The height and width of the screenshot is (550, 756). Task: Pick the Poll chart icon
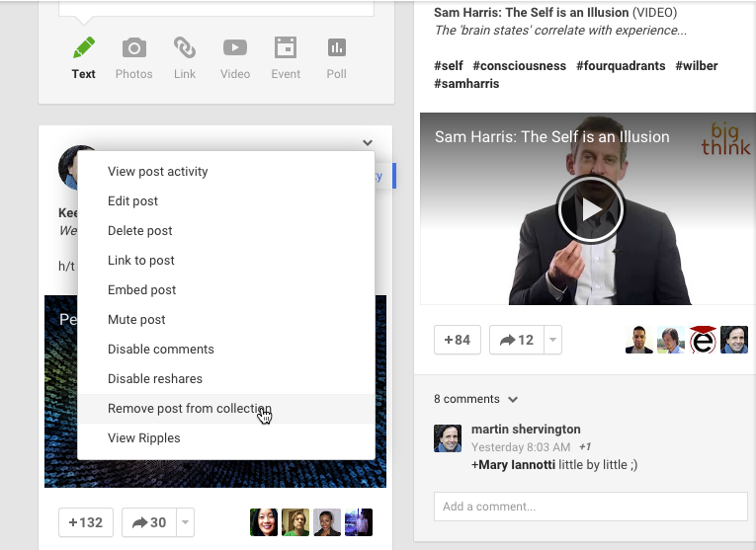click(337, 47)
